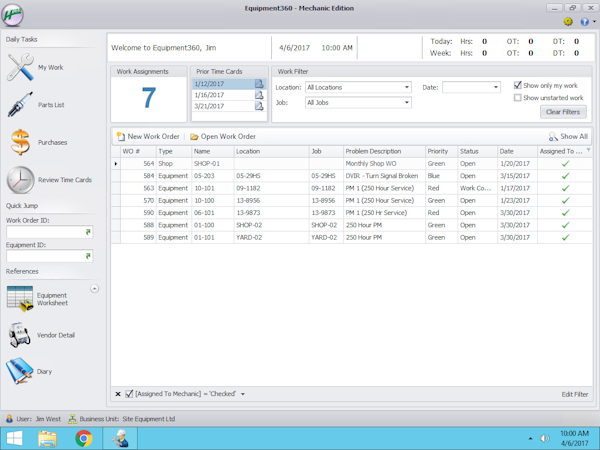This screenshot has width=600, height=450.
Task: Enable Show unstarted work checkbox
Action: 518,98
